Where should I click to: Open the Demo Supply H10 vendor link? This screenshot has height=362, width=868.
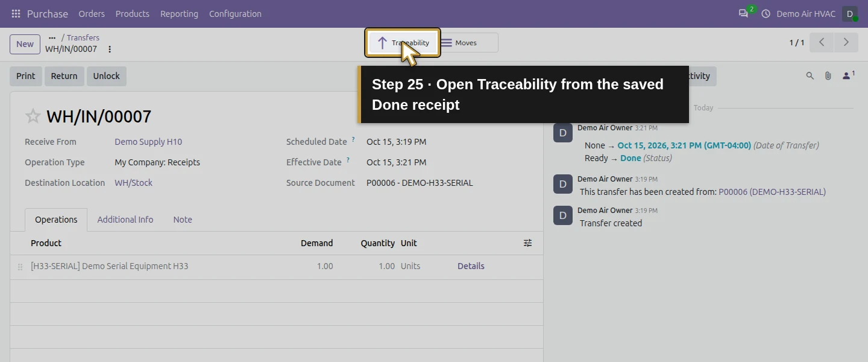click(x=148, y=142)
